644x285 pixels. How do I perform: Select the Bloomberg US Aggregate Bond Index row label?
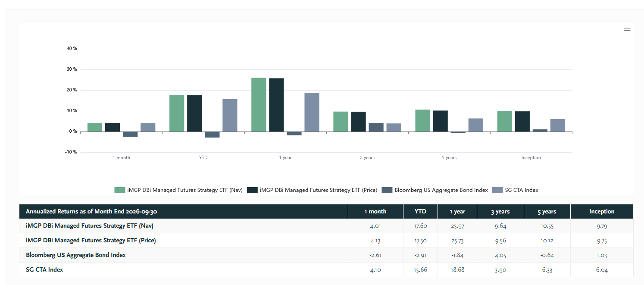pyautogui.click(x=76, y=255)
